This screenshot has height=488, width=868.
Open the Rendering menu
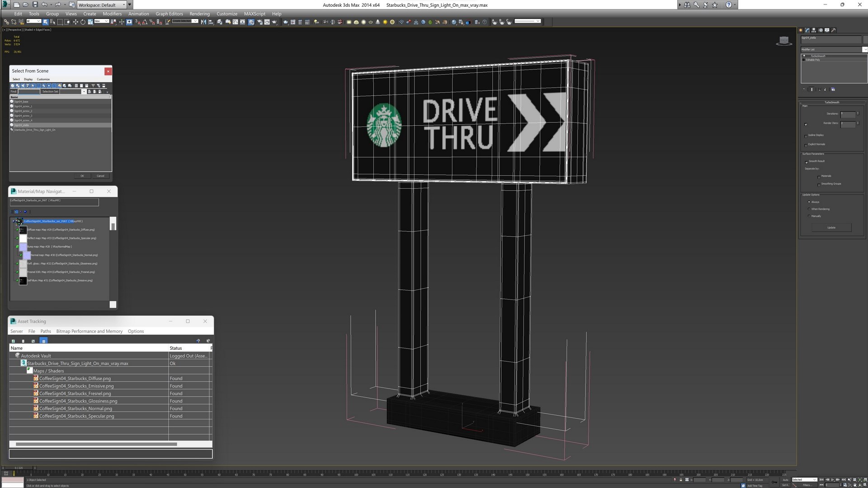click(x=199, y=14)
